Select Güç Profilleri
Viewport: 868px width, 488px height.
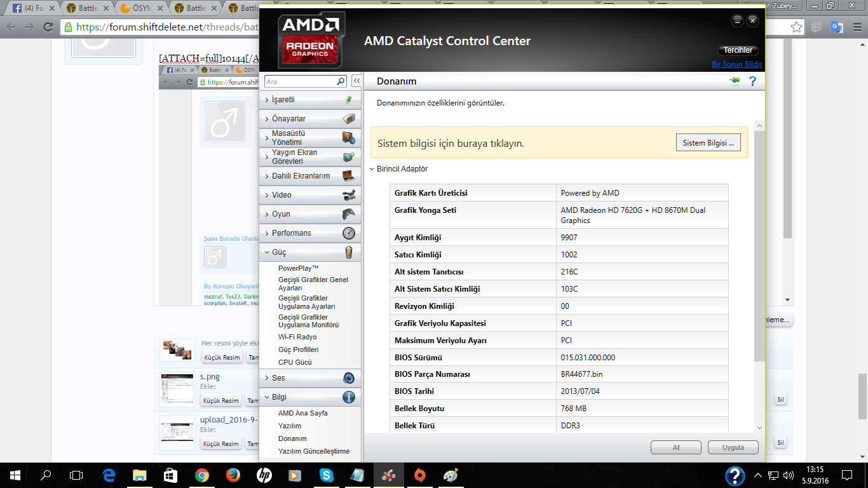pos(299,349)
